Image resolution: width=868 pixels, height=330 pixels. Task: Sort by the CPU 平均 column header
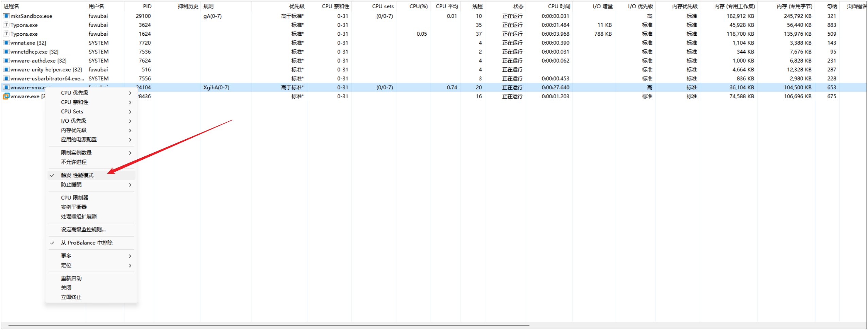[x=445, y=6]
